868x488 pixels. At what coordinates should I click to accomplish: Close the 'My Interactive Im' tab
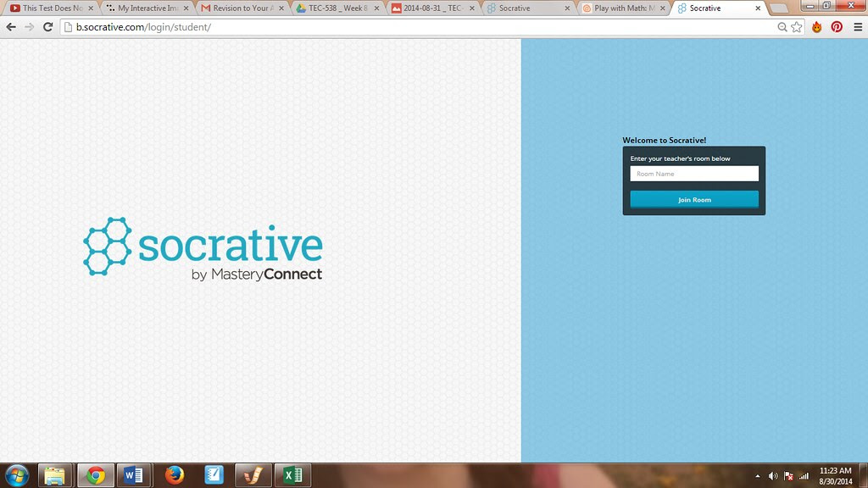coord(186,8)
